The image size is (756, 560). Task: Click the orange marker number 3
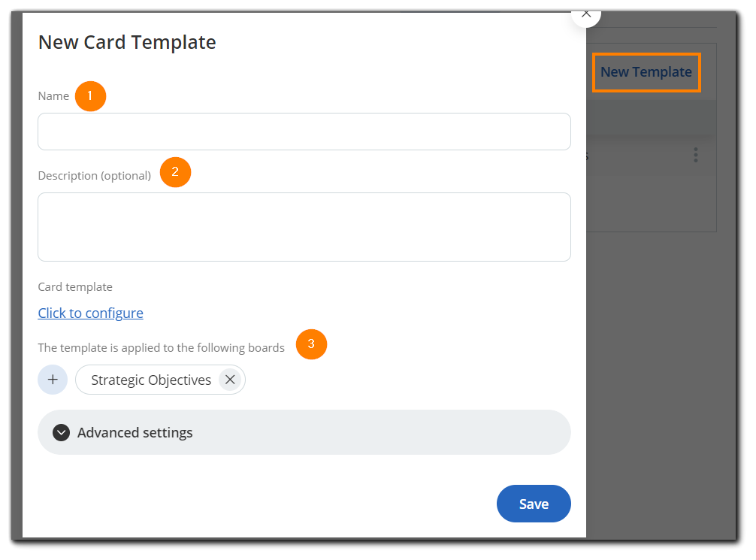[311, 344]
